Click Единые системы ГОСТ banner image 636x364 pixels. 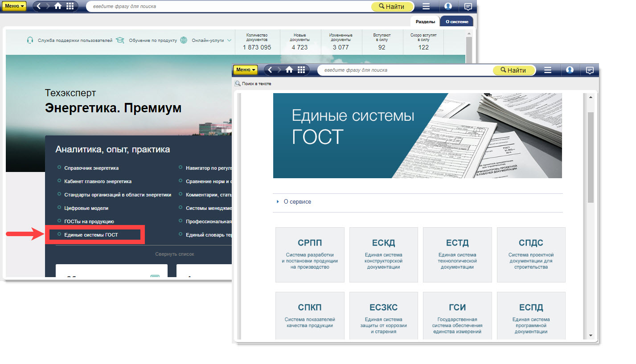click(x=418, y=135)
